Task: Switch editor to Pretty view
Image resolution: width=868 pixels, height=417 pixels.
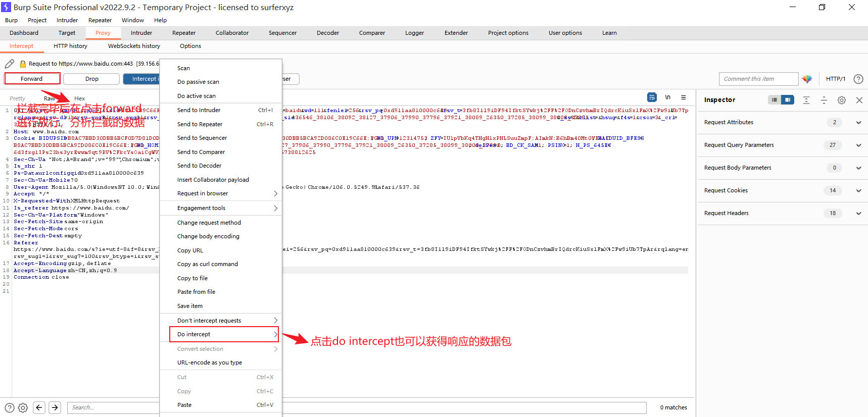Action: click(x=17, y=98)
